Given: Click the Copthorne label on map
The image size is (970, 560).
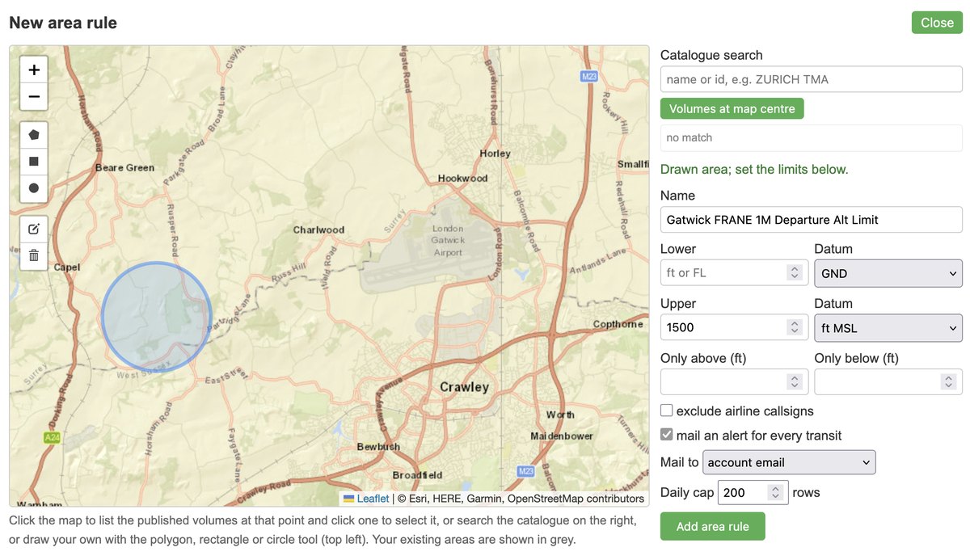Looking at the screenshot, I should 618,324.
